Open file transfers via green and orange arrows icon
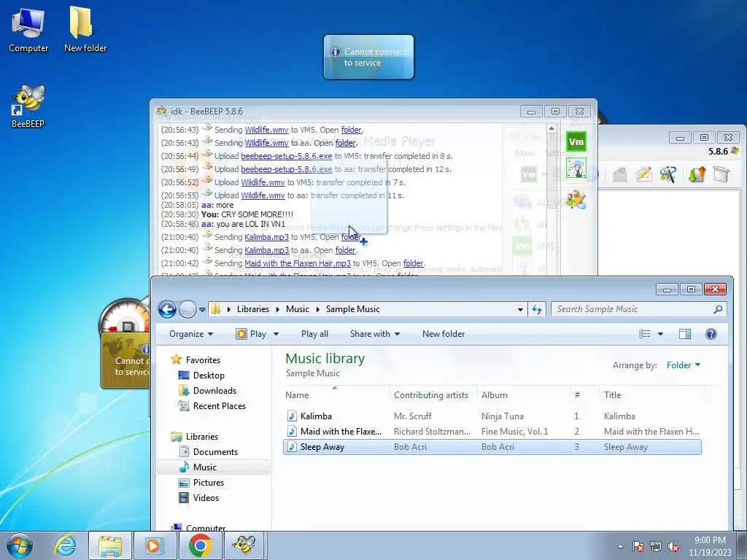 697,174
